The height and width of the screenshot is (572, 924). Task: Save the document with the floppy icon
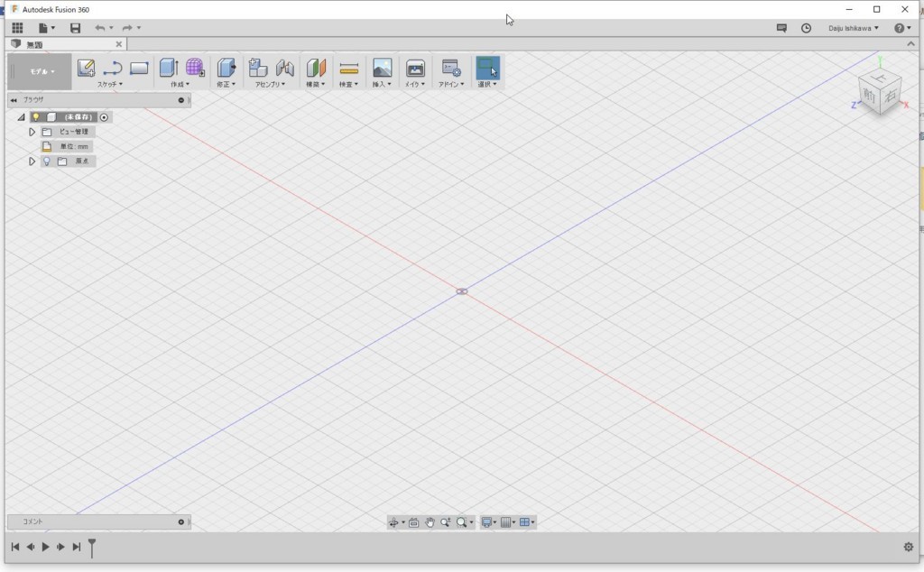tap(75, 28)
